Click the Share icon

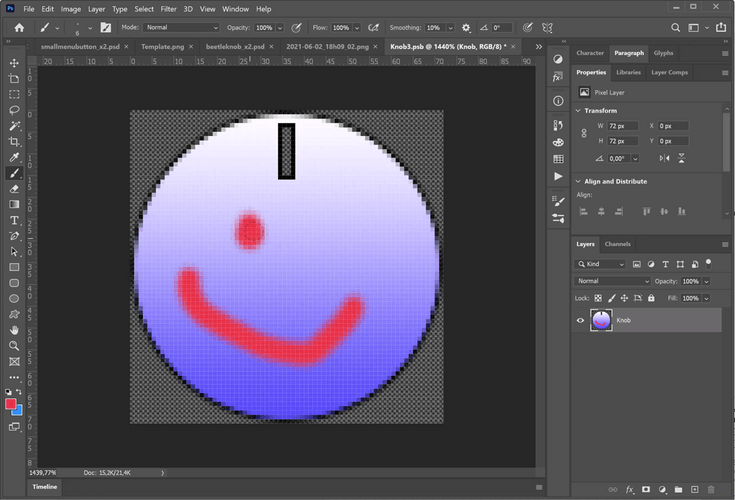721,28
